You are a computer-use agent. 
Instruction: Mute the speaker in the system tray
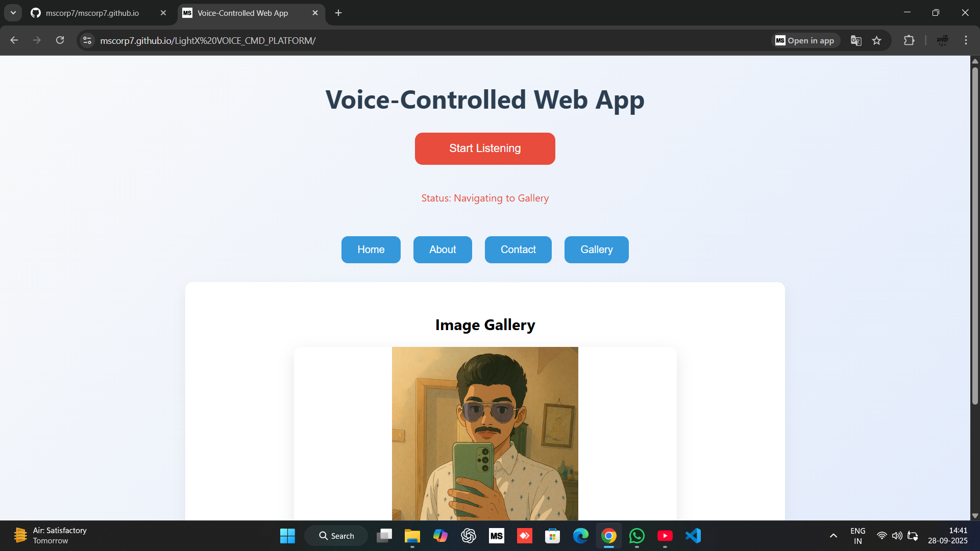click(897, 535)
